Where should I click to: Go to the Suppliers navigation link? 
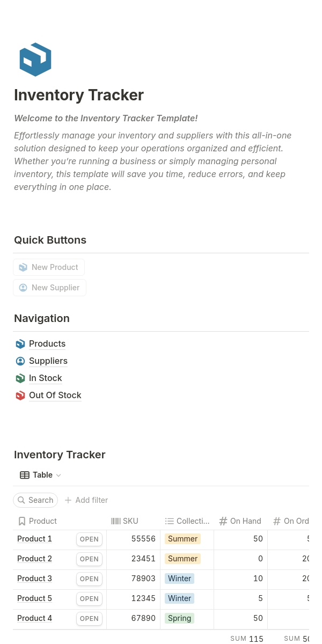coord(48,361)
